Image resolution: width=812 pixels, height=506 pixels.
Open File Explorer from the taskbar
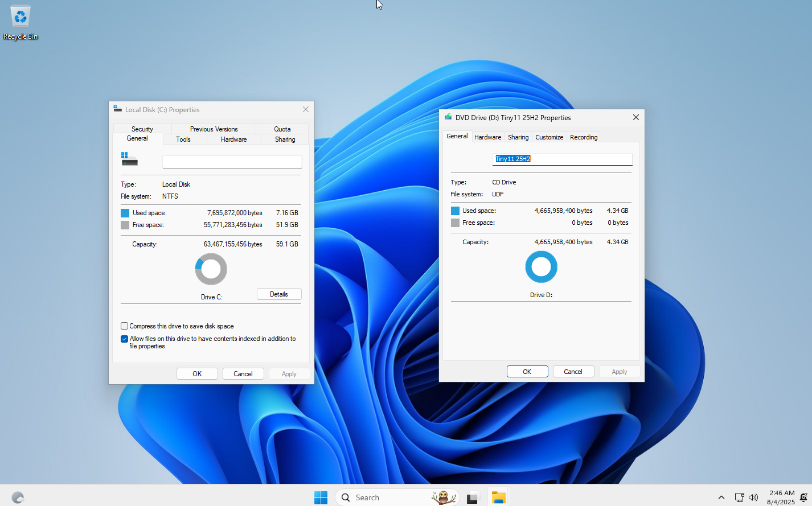(498, 497)
